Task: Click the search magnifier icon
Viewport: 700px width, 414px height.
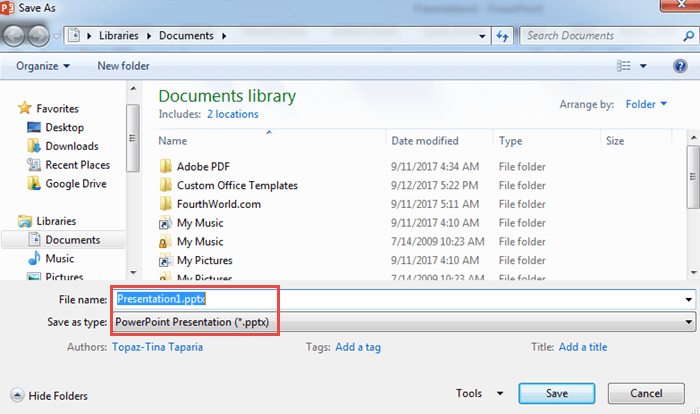Action: (x=688, y=36)
